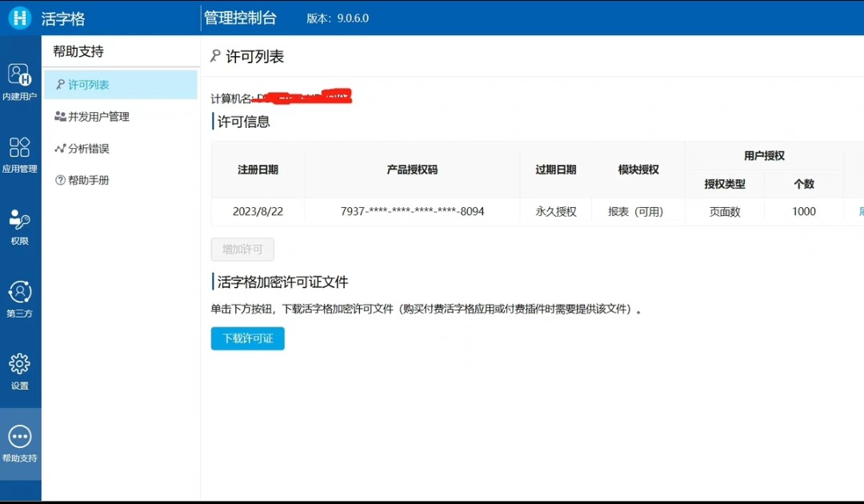This screenshot has width=864, height=504.
Task: Click the 授权类型 column header
Action: tap(725, 184)
